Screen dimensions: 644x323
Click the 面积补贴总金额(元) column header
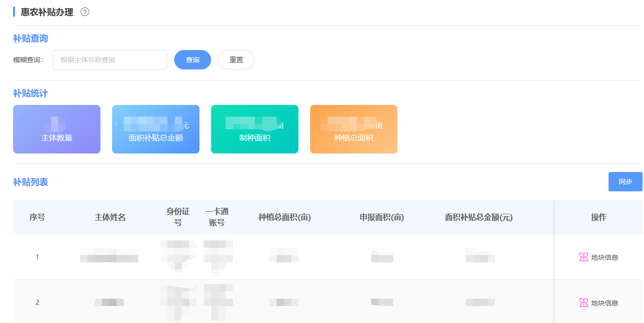click(479, 217)
